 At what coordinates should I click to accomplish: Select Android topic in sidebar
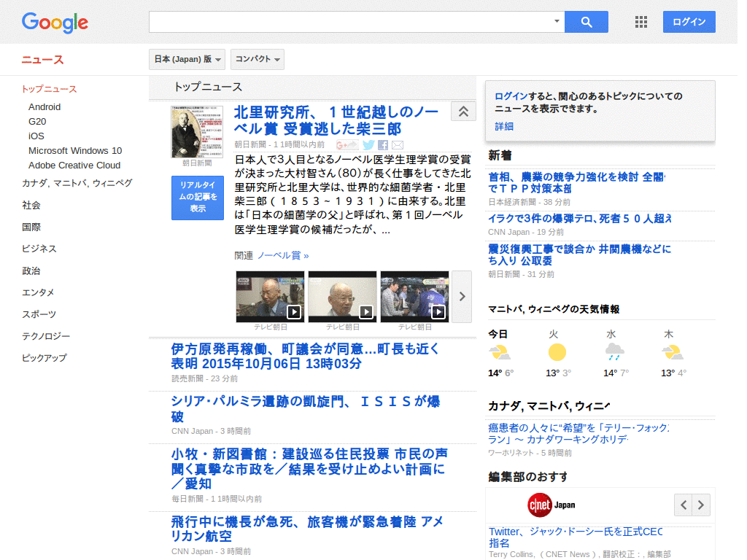tap(44, 107)
